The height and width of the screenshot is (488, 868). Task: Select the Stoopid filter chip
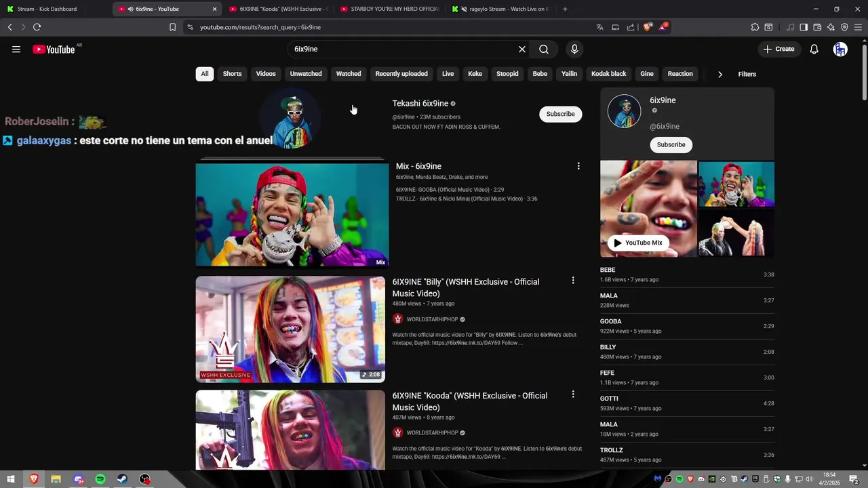click(507, 74)
